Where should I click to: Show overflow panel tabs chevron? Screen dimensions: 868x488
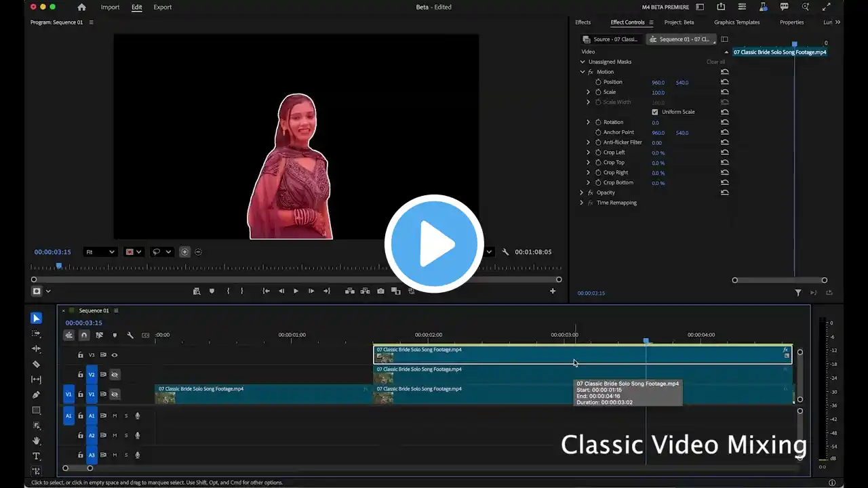pyautogui.click(x=838, y=22)
